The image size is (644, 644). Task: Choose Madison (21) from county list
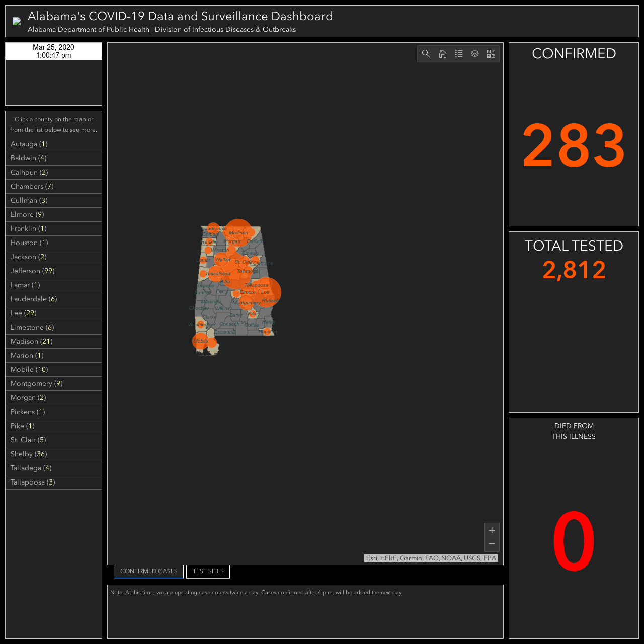coord(54,341)
